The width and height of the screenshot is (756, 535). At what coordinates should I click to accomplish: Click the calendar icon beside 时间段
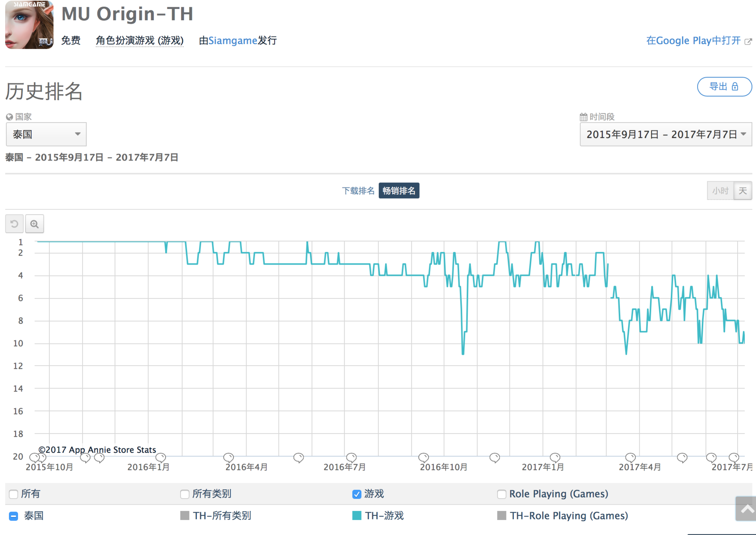583,117
